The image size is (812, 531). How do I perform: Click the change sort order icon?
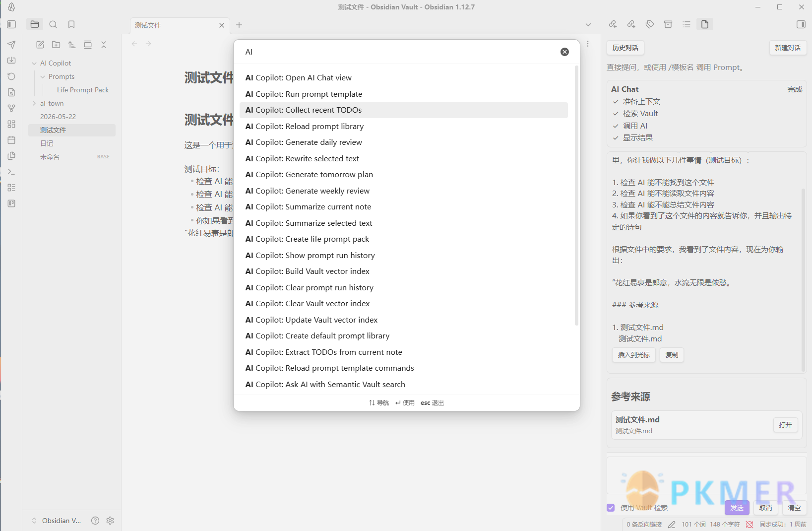(72, 45)
